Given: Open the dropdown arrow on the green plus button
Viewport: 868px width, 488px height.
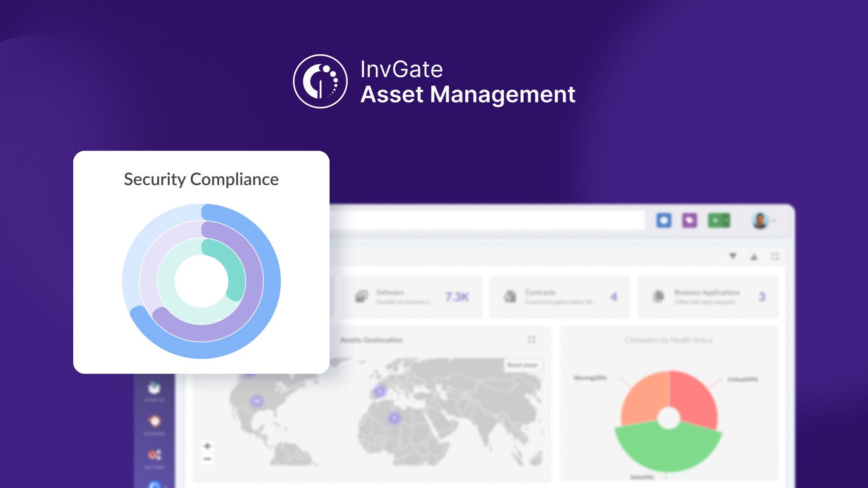Looking at the screenshot, I should [x=726, y=221].
